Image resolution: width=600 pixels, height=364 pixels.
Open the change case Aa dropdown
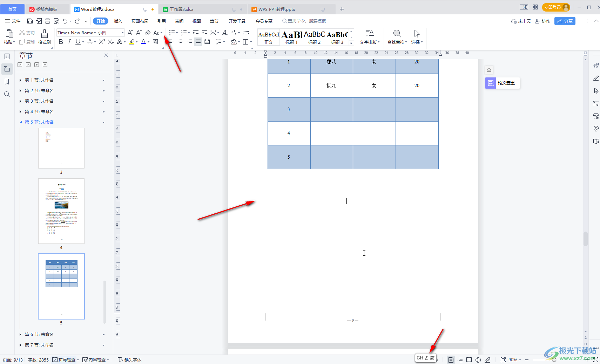pos(158,33)
